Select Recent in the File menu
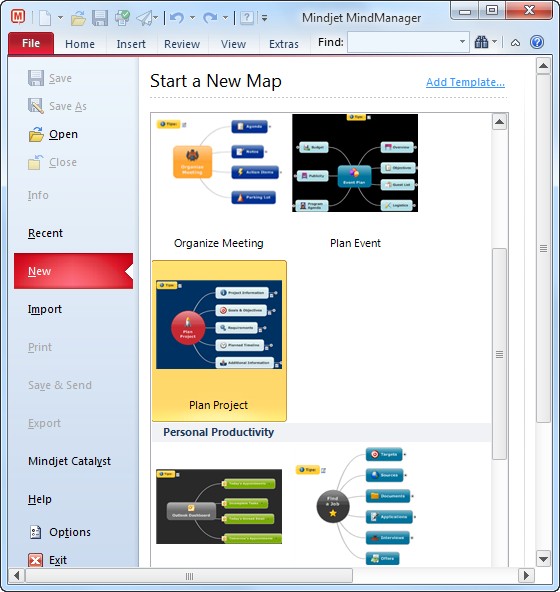The image size is (560, 592). (45, 233)
